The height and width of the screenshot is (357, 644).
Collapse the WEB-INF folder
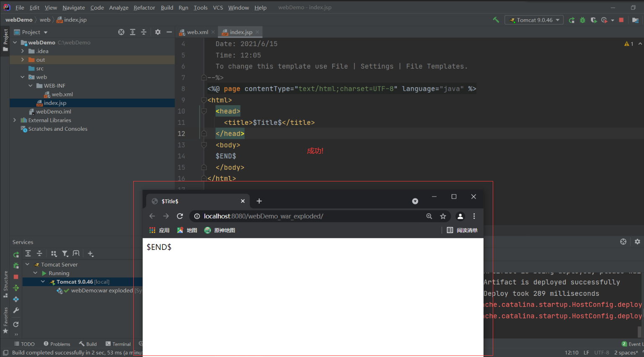31,85
